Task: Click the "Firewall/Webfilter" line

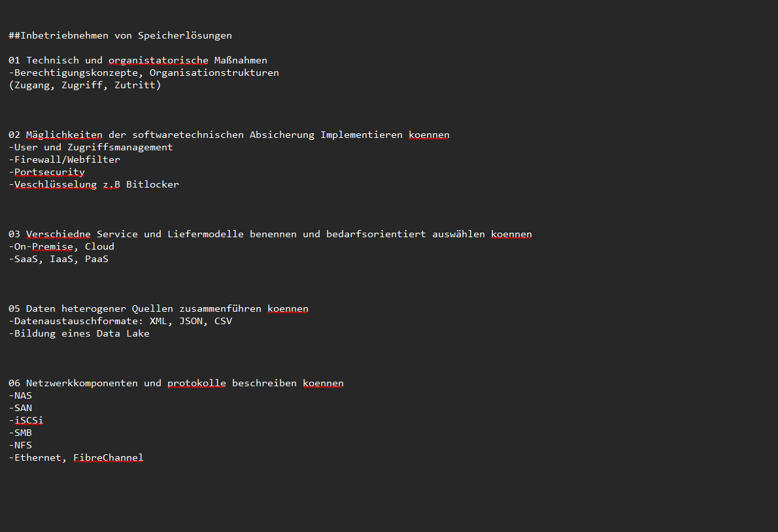Action: tap(67, 159)
